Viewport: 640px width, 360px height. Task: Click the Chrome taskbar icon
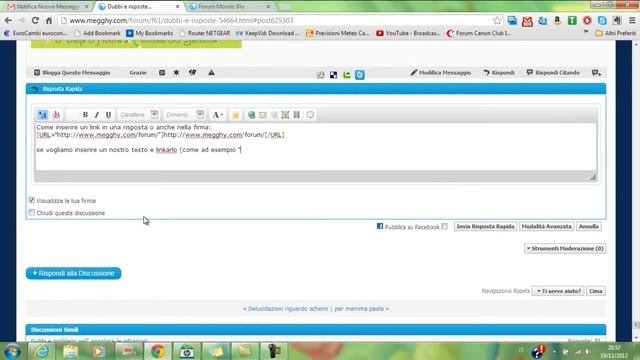tap(158, 351)
